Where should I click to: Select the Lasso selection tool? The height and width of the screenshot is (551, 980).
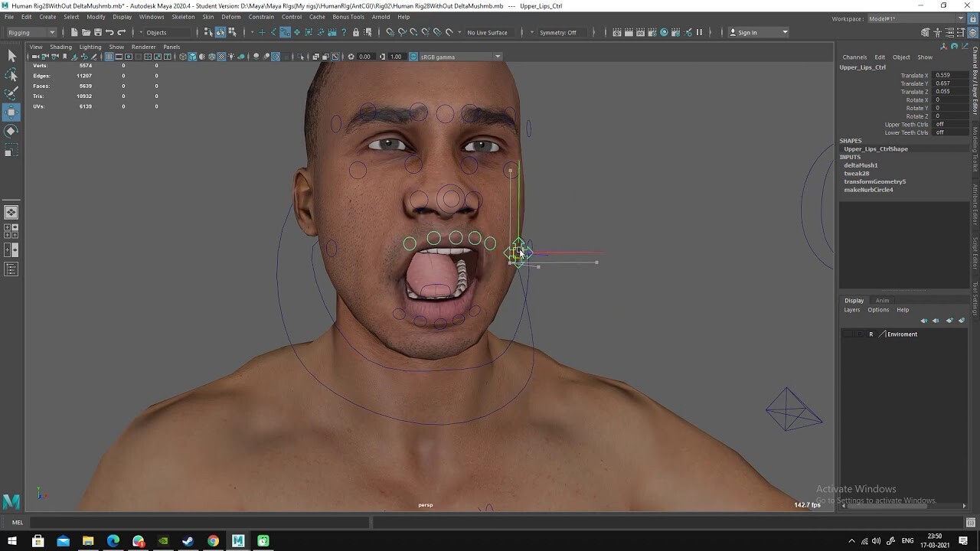click(x=11, y=75)
